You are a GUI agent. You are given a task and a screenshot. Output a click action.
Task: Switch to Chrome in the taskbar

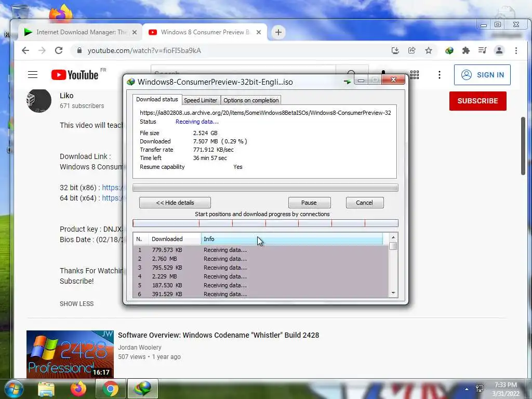pyautogui.click(x=111, y=389)
